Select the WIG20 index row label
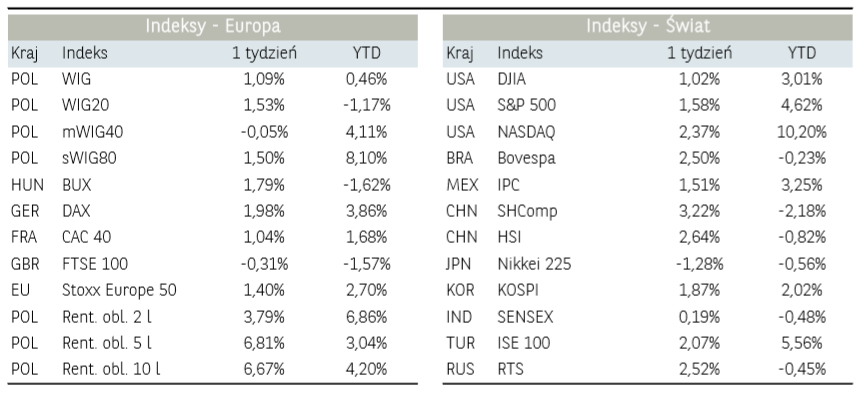This screenshot has height=395, width=867. pos(86,105)
